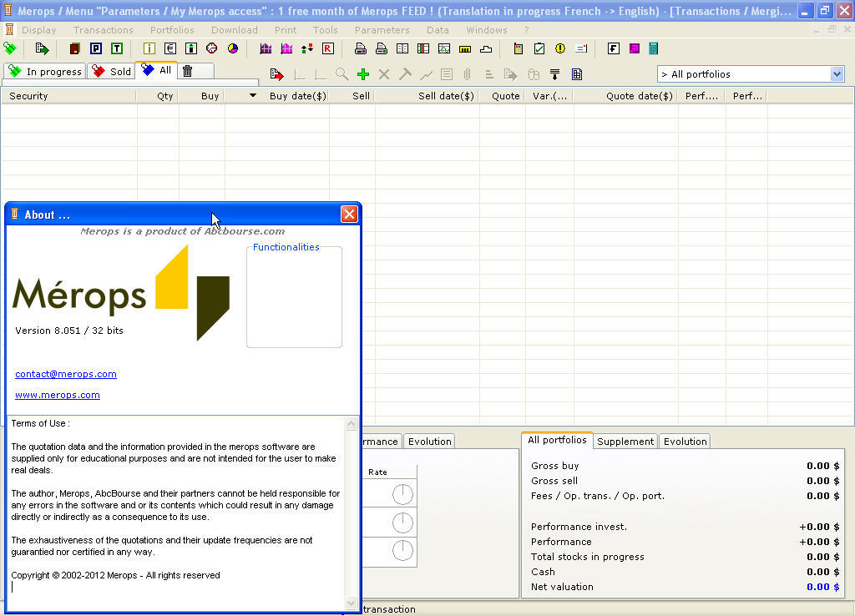Open the Display menu
The width and height of the screenshot is (855, 616).
click(x=38, y=30)
